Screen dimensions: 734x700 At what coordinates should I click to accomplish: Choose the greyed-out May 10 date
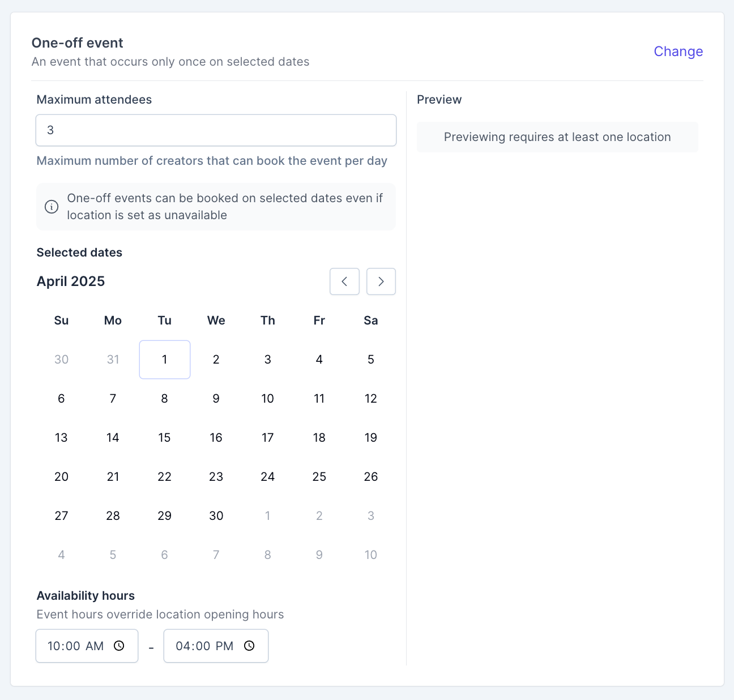click(371, 555)
